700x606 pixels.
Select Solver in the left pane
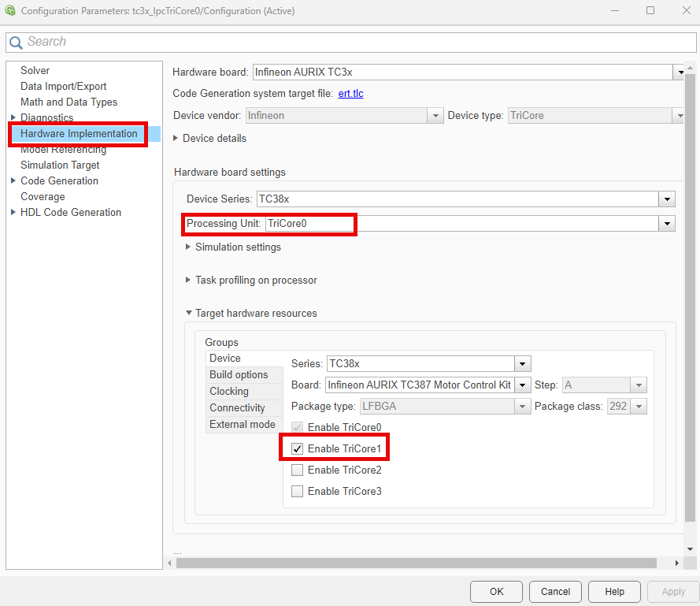click(35, 70)
